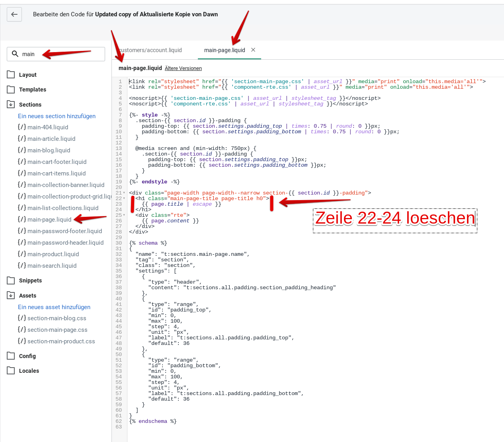Click the search field containing 'main'
The height and width of the screenshot is (442, 504).
(x=56, y=54)
